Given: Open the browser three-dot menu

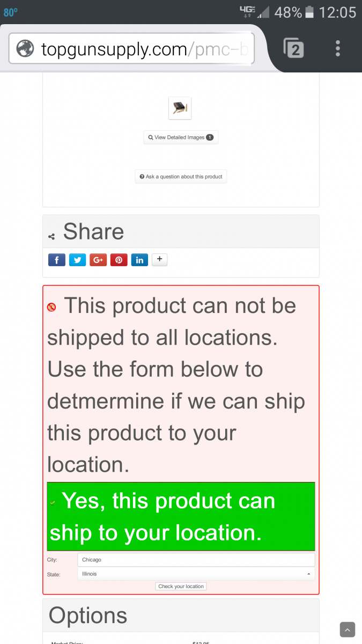Looking at the screenshot, I should point(338,49).
